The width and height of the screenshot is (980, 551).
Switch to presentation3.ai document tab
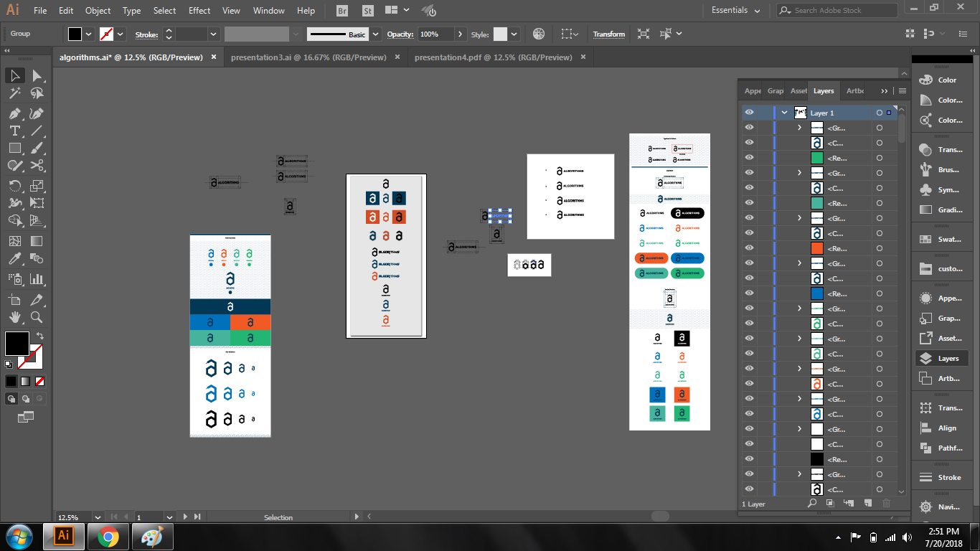pyautogui.click(x=308, y=57)
